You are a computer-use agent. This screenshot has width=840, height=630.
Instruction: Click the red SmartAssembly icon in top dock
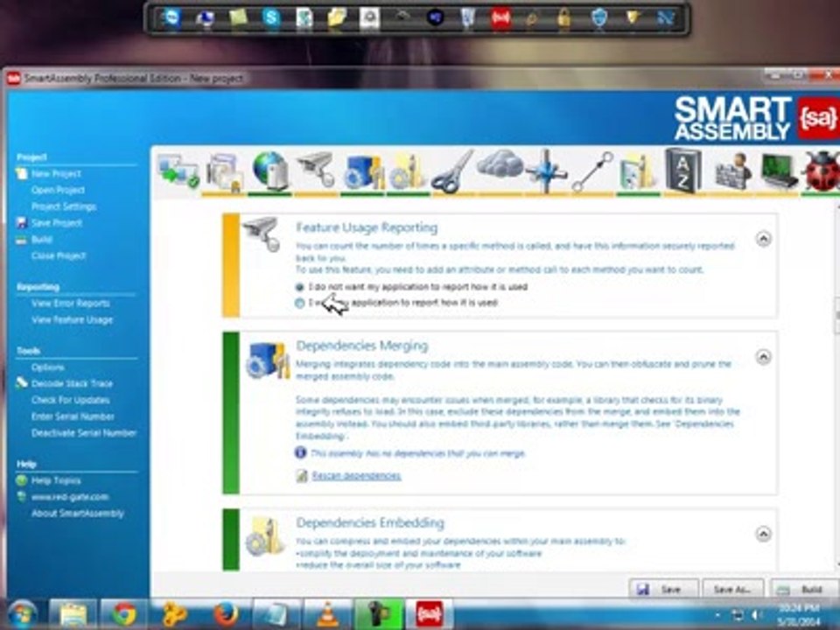[x=500, y=18]
